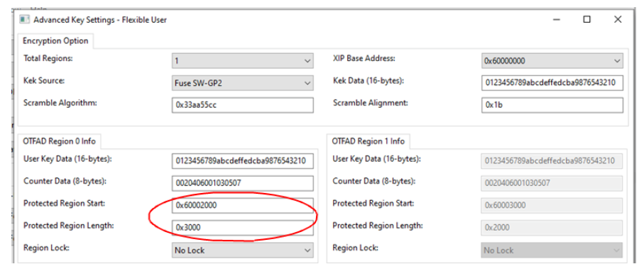Click Region 0 Counter Data field
The width and height of the screenshot is (644, 264).
coord(242,183)
